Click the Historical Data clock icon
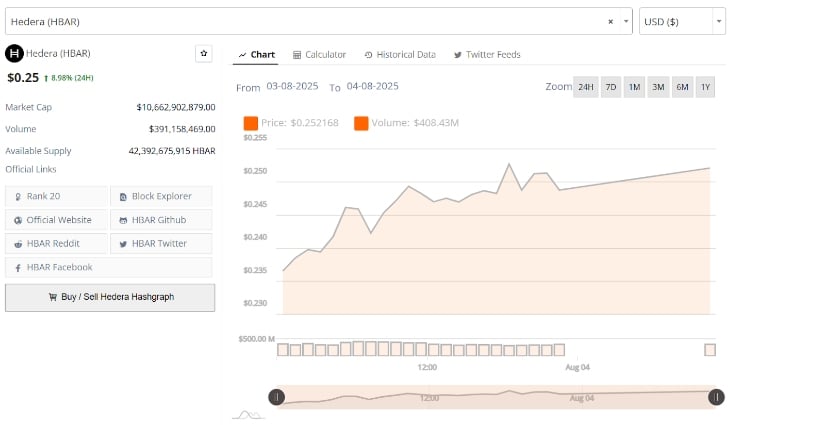 (x=368, y=55)
